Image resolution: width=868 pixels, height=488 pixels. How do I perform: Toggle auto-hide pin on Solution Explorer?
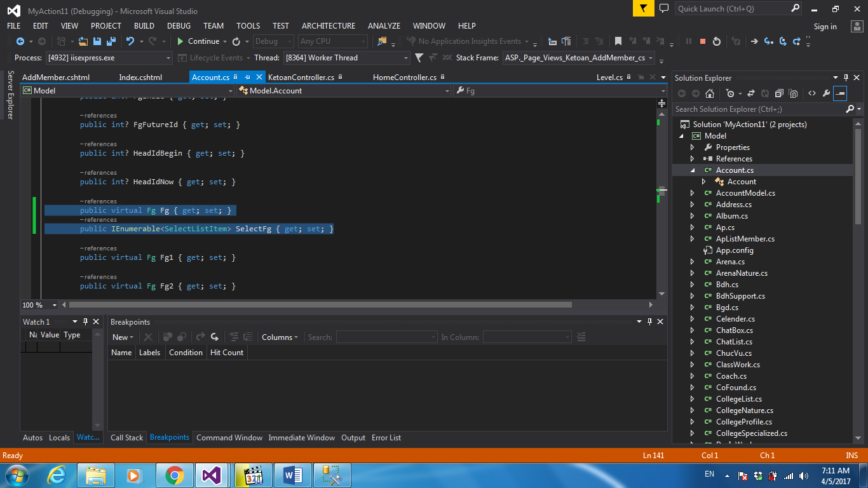[x=846, y=78]
